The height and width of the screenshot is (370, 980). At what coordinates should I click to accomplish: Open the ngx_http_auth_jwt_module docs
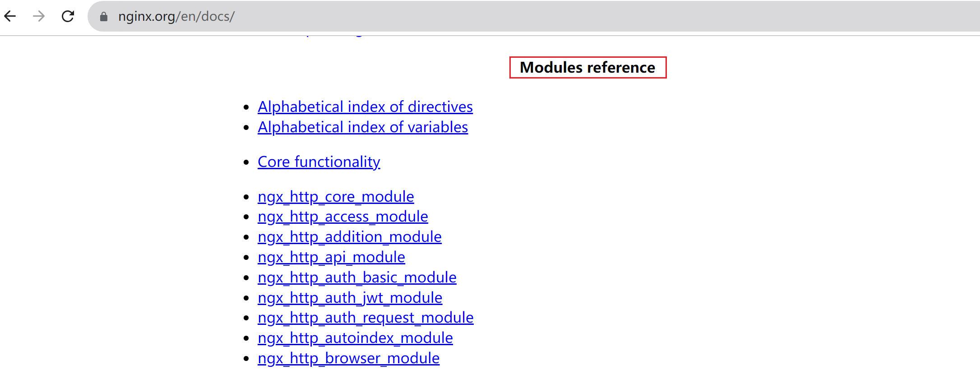pos(350,298)
